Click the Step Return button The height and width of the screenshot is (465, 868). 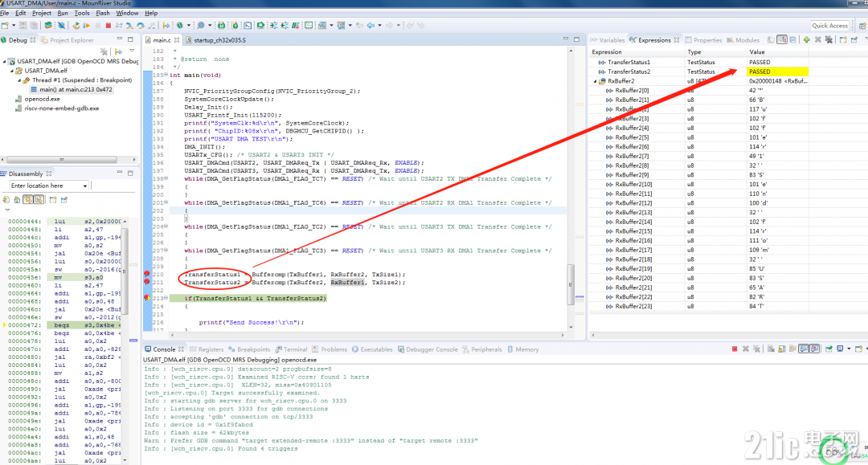[x=151, y=26]
